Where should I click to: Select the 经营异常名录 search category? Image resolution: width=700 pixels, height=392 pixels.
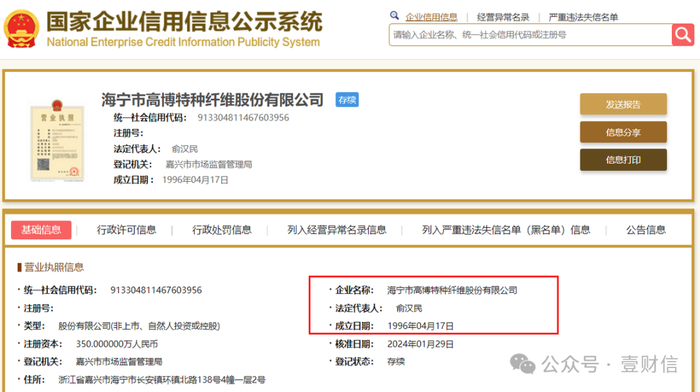[x=503, y=17]
